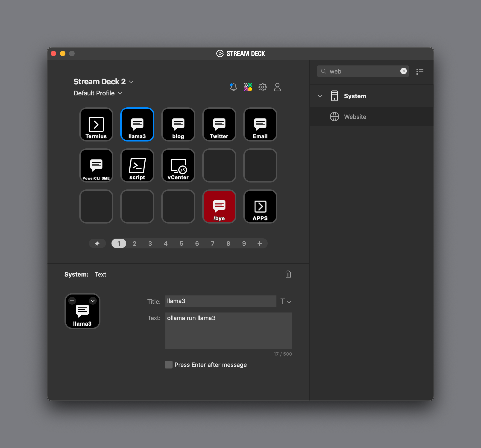
Task: Delete action with trash icon
Action: (288, 274)
